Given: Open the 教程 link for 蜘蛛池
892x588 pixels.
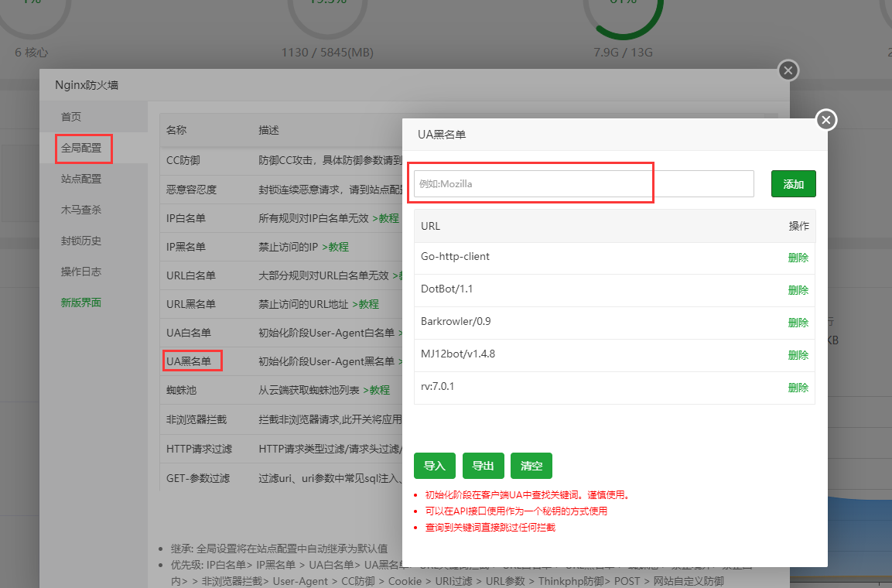Looking at the screenshot, I should pos(377,390).
